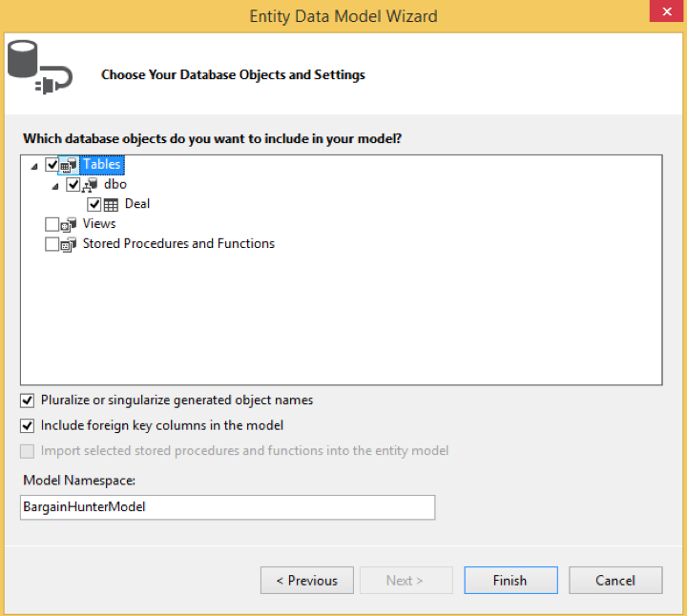Viewport: 687px width, 616px height.
Task: Click the Finish button
Action: (x=510, y=580)
